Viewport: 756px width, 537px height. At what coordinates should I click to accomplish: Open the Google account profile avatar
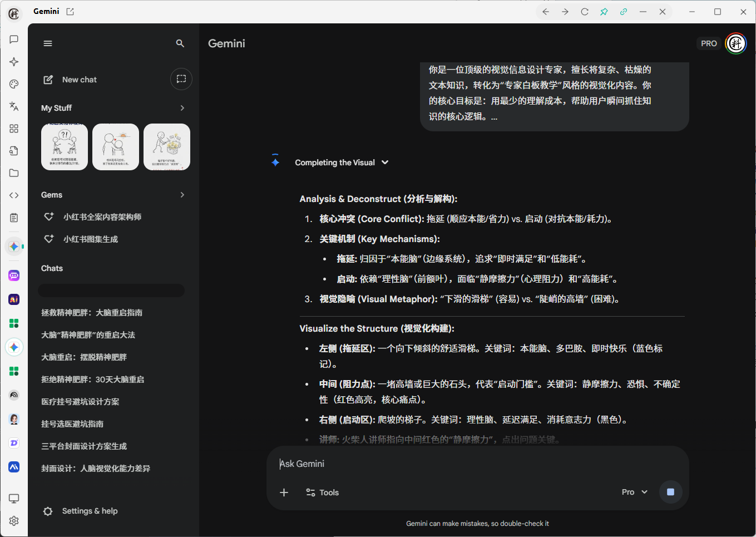click(x=735, y=43)
